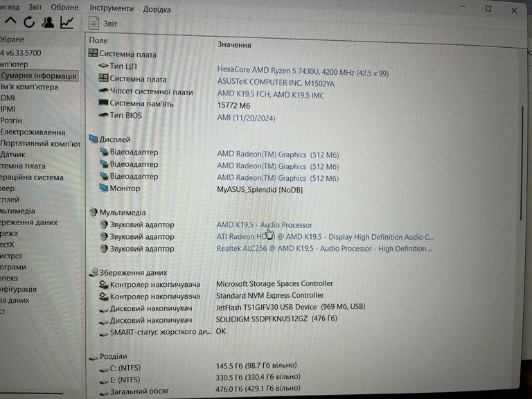Open the Довідка menu
Image resolution: width=532 pixels, height=399 pixels.
point(157,10)
